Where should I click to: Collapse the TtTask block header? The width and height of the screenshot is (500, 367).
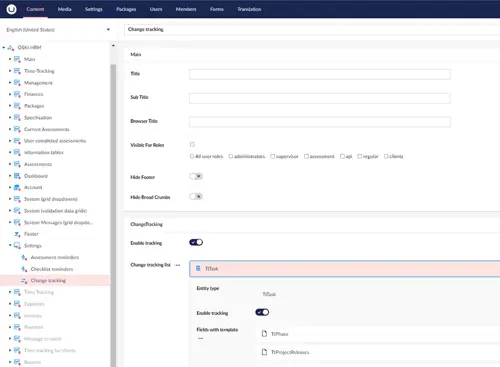pyautogui.click(x=345, y=269)
